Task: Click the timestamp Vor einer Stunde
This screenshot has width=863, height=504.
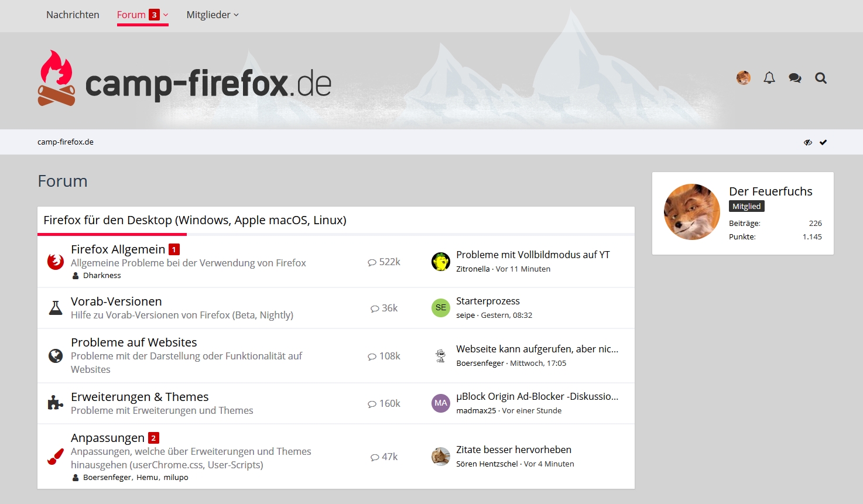Action: (532, 411)
